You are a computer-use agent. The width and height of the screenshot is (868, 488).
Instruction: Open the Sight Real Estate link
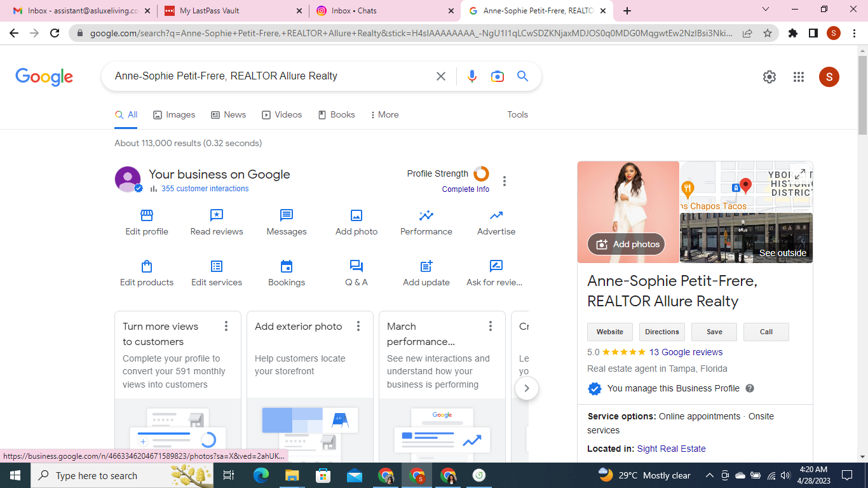671,449
